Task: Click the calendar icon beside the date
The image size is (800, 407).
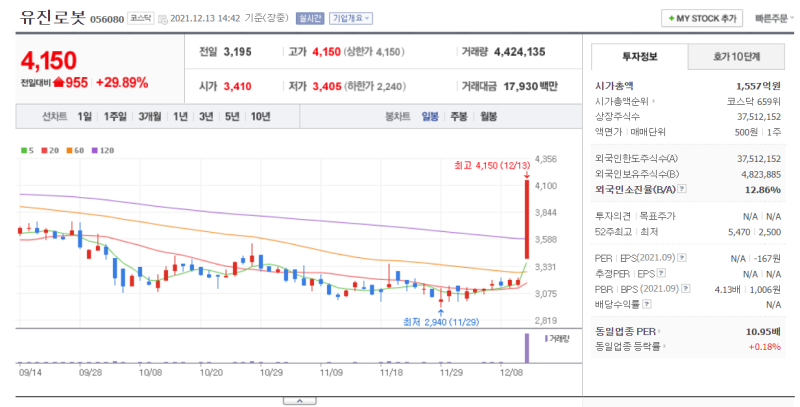Action: tap(163, 19)
